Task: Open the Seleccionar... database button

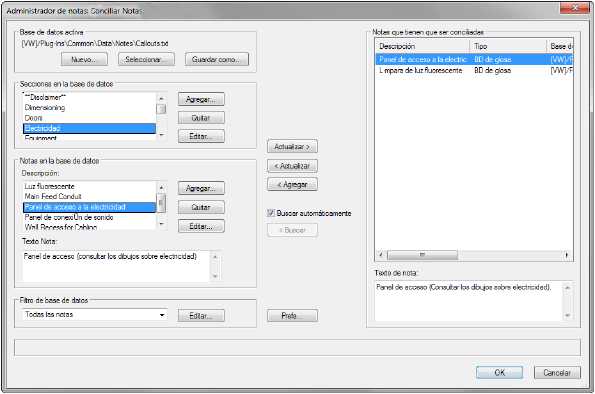Action: [146, 60]
